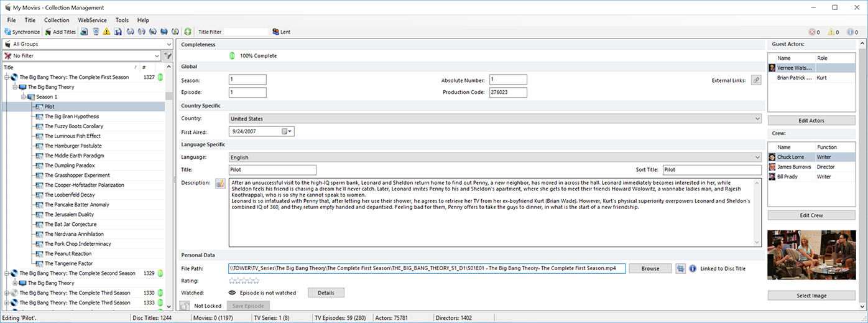Click the trash bin toolbar icon
Image resolution: width=868 pixels, height=323 pixels.
coord(95,32)
